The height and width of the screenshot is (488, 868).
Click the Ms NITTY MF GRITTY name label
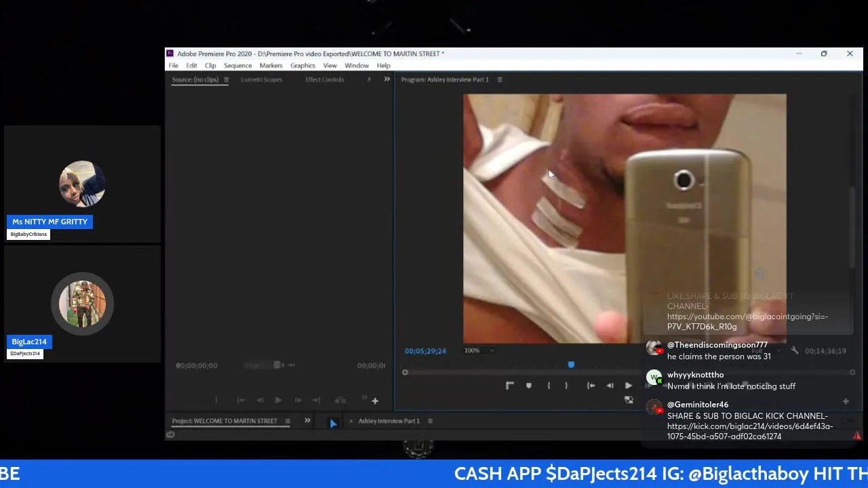[x=50, y=222]
